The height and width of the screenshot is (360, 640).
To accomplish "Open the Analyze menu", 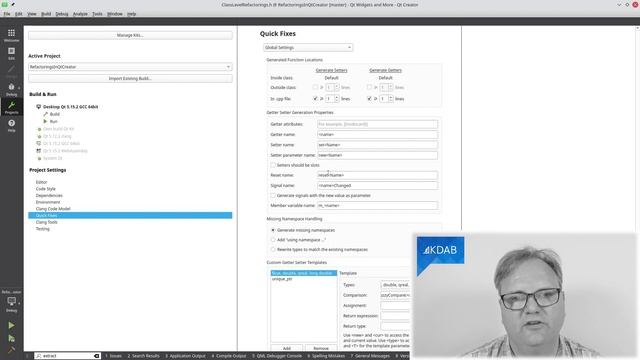I will coord(80,14).
